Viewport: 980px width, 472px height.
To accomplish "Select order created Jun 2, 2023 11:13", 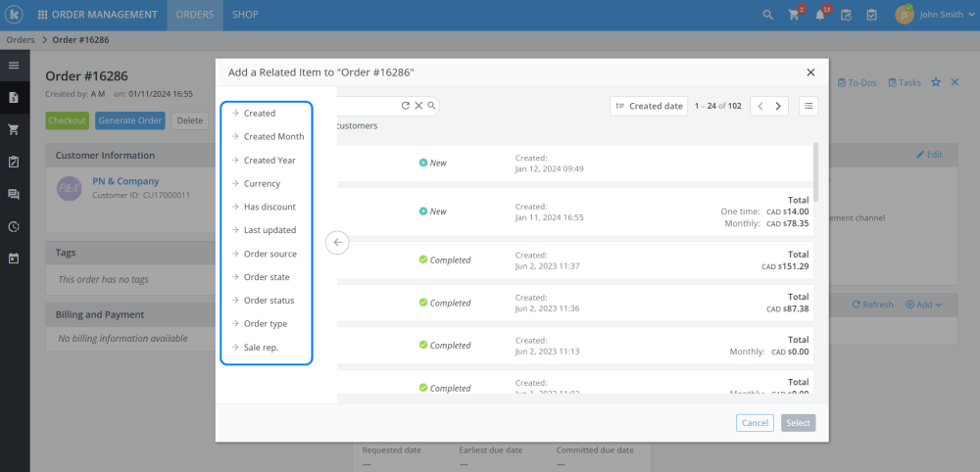I will pyautogui.click(x=575, y=346).
